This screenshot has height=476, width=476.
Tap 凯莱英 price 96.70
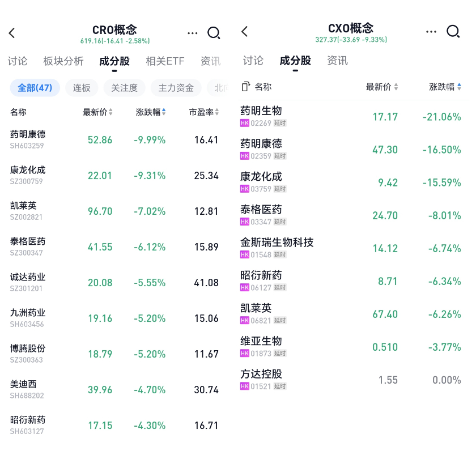click(100, 211)
